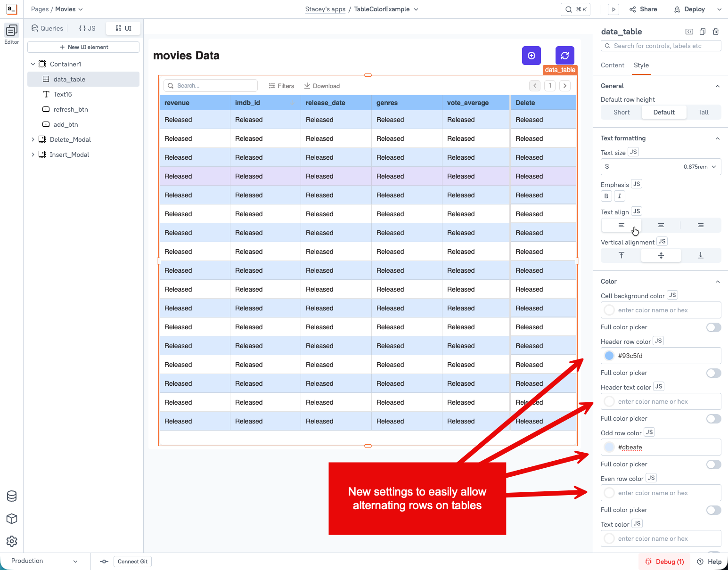The image size is (728, 570).
Task: Toggle Full color picker below Header row color
Action: (713, 373)
